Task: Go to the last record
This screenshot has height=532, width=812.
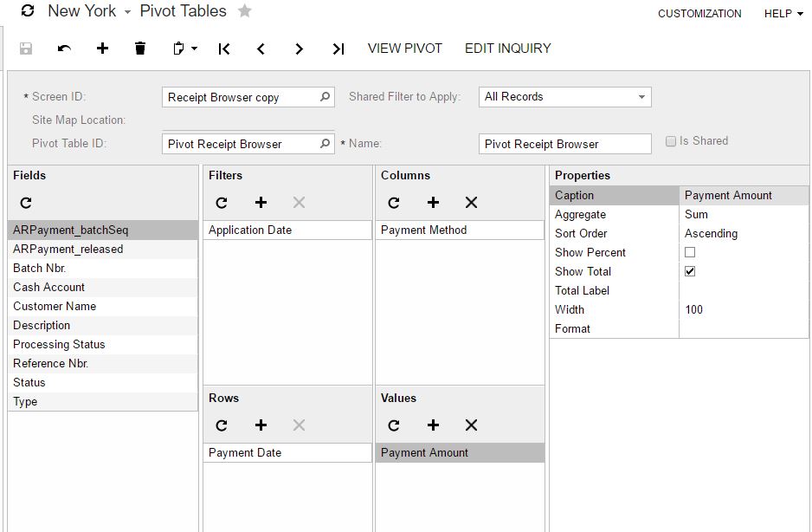Action: pyautogui.click(x=338, y=49)
